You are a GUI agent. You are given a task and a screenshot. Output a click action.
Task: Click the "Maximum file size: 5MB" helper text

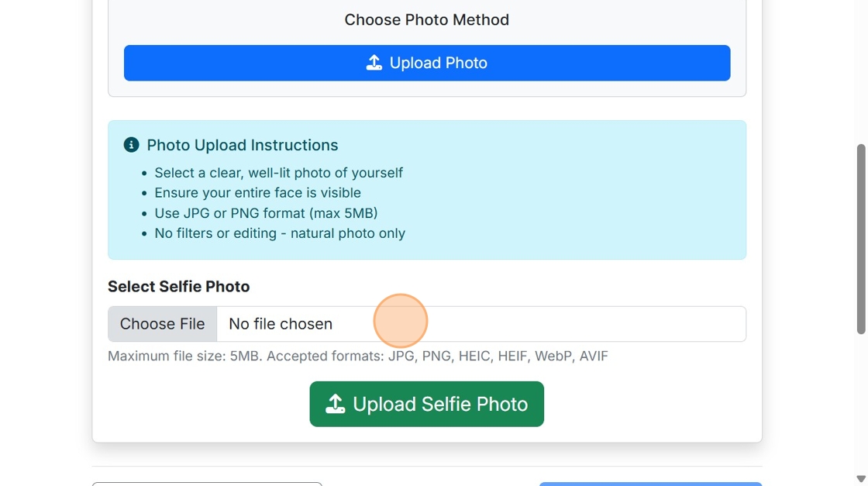point(358,357)
